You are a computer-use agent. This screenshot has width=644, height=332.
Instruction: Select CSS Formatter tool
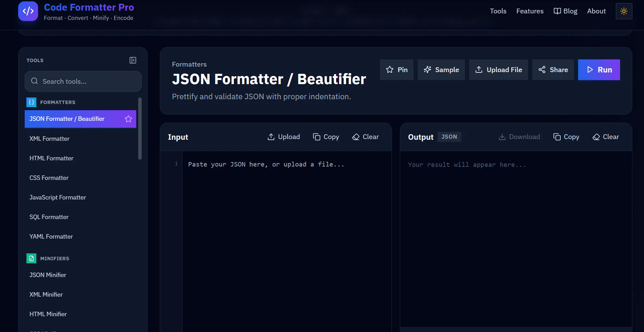click(x=80, y=178)
